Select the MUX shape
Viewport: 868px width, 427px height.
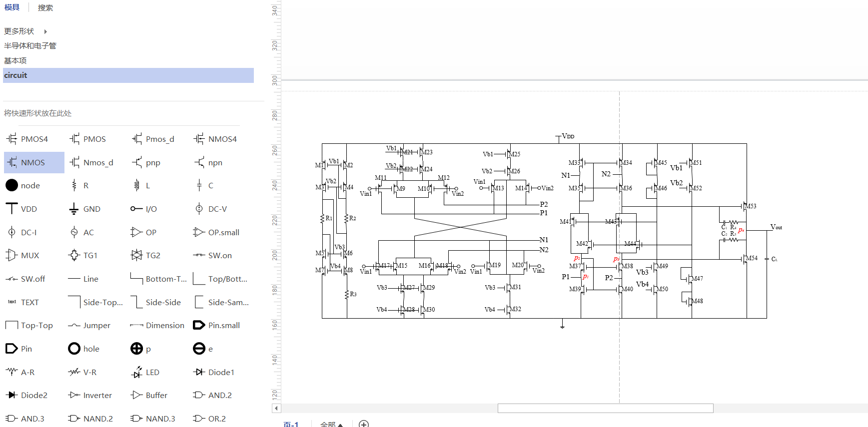(23, 255)
